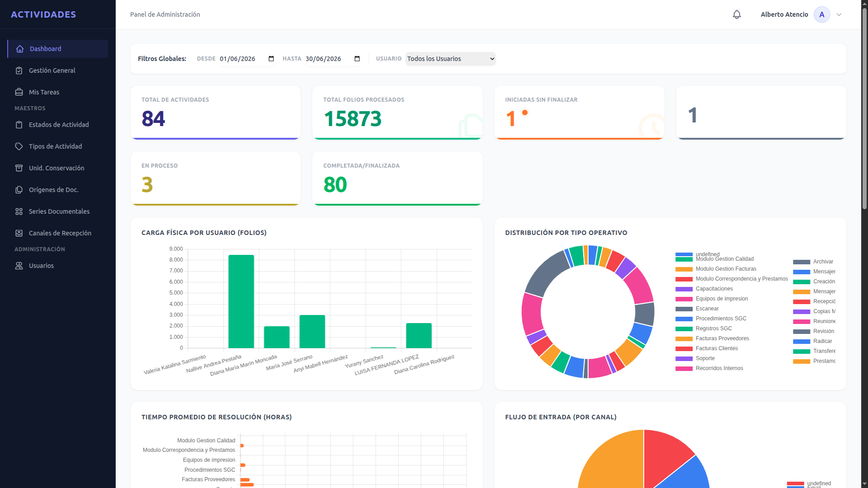
Task: Click the tallest green bar in folios chart
Action: pyautogui.click(x=241, y=301)
